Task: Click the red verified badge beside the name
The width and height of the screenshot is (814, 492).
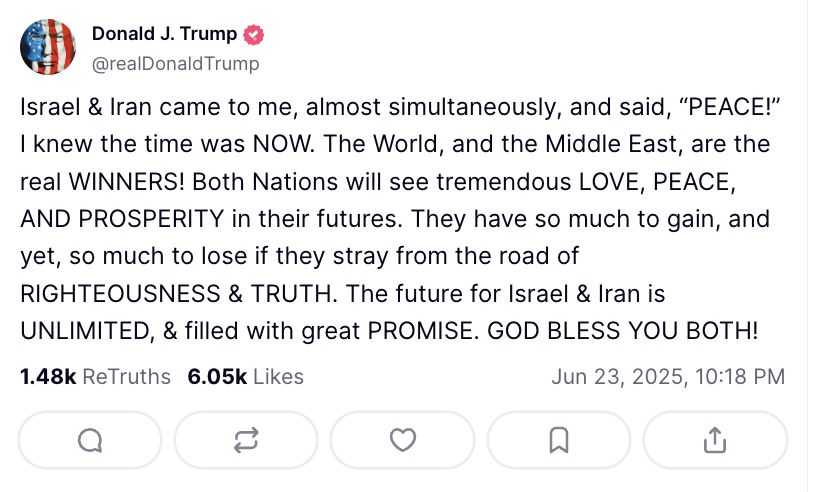Action: (254, 35)
